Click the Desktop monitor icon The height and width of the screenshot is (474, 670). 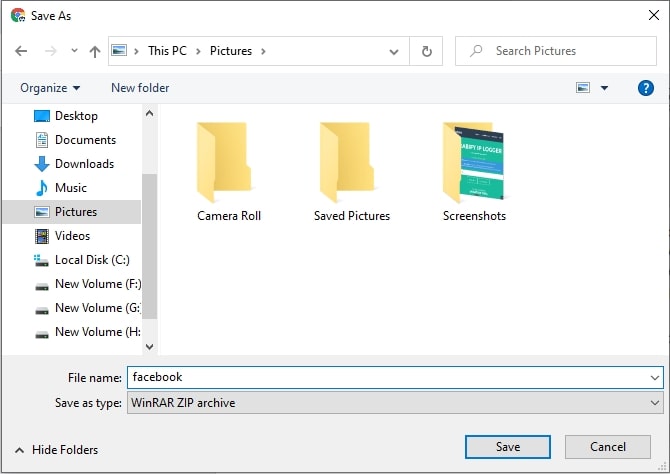tap(41, 116)
